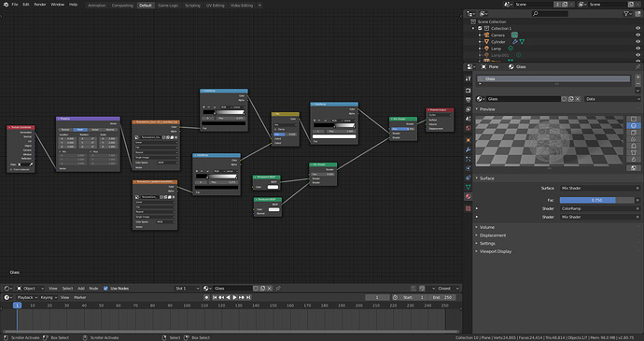Open the Material properties tab icon
This screenshot has height=341, width=644.
click(468, 196)
